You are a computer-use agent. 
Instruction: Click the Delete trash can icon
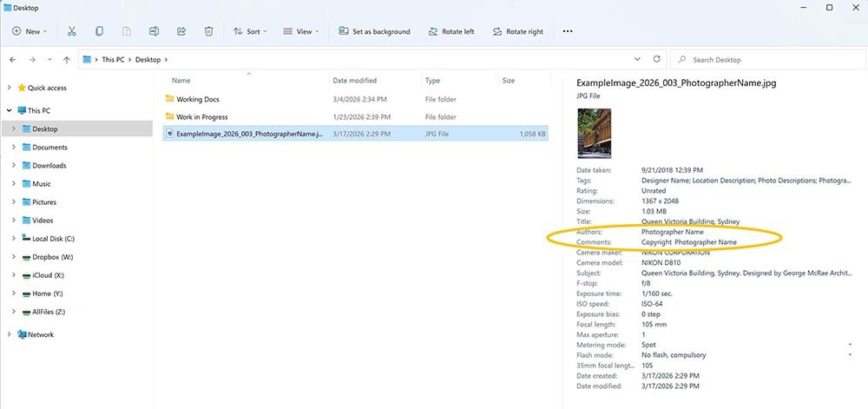pos(208,31)
